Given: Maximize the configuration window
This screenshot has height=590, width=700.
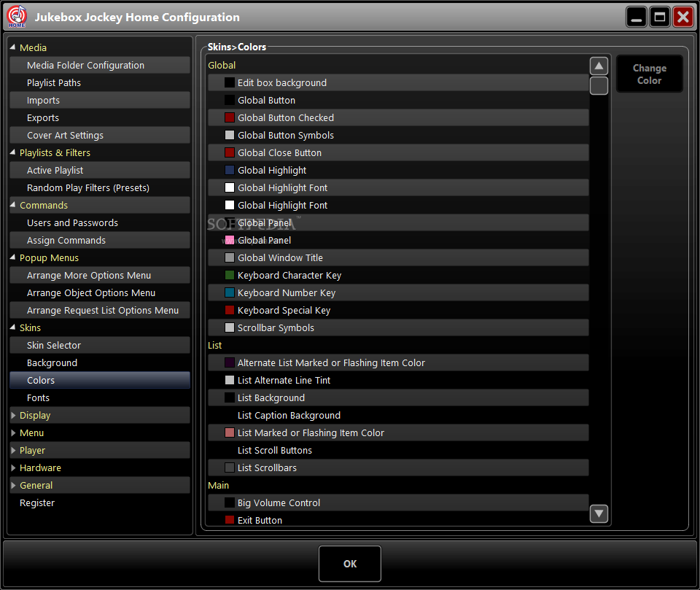Looking at the screenshot, I should pos(660,17).
